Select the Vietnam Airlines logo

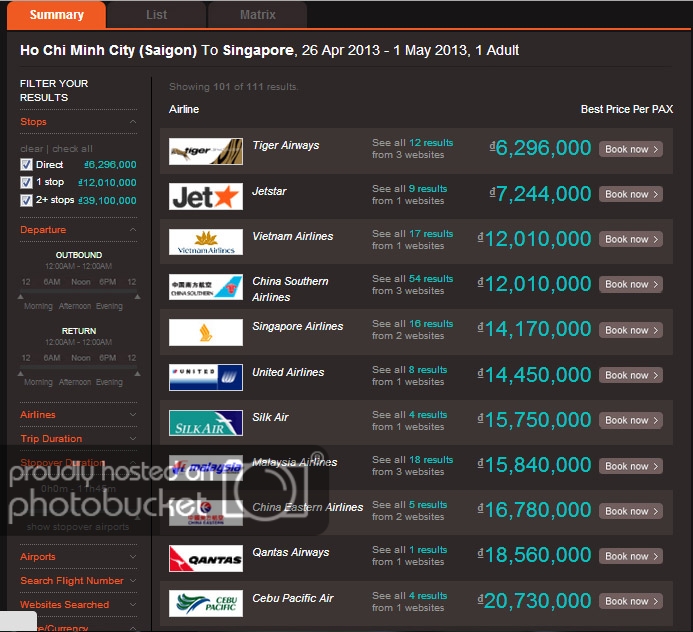point(206,242)
